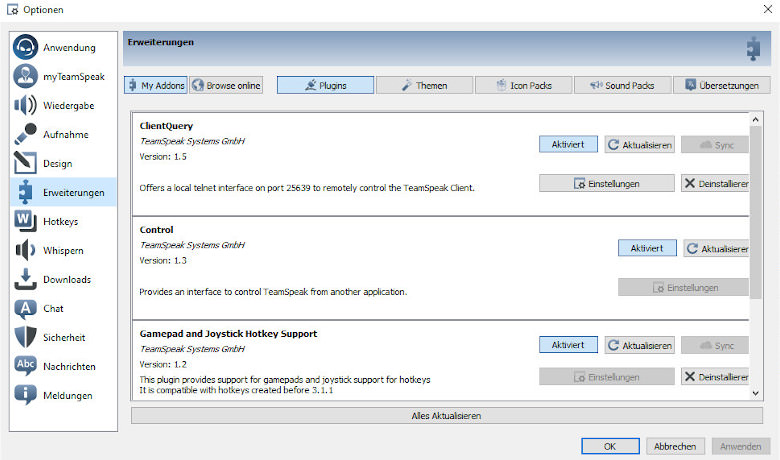Toggle Aktiviert for Gamepad and Joystick plugin
Screen dimensions: 780x460
point(568,345)
